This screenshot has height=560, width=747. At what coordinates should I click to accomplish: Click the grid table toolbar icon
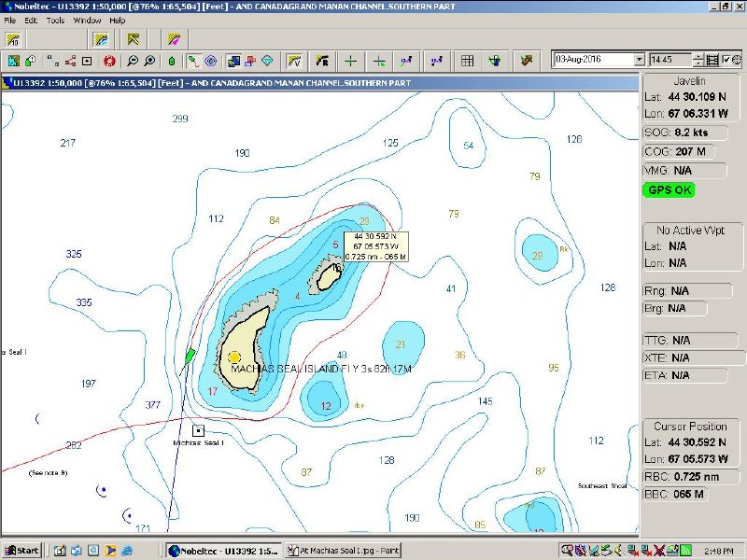coord(468,61)
